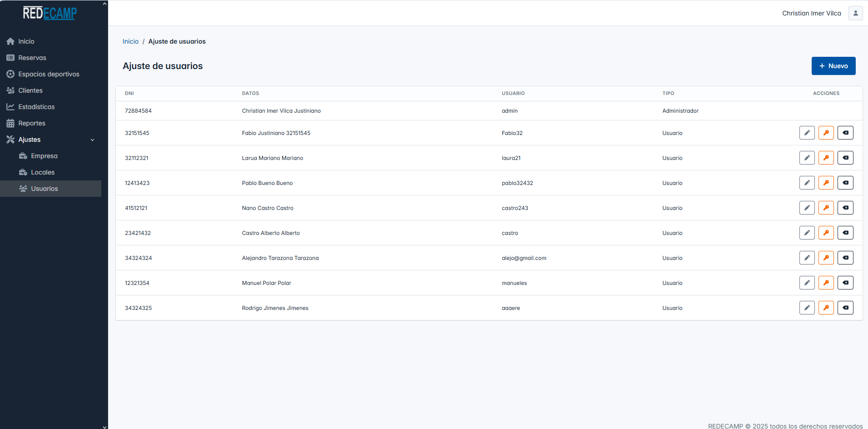Image resolution: width=868 pixels, height=429 pixels.
Task: Click the edit pencil for Rodrigo Jimenes
Action: (807, 308)
